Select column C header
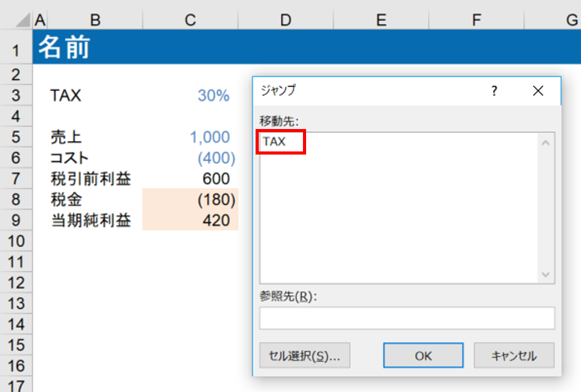The width and height of the screenshot is (581, 392). tap(190, 21)
